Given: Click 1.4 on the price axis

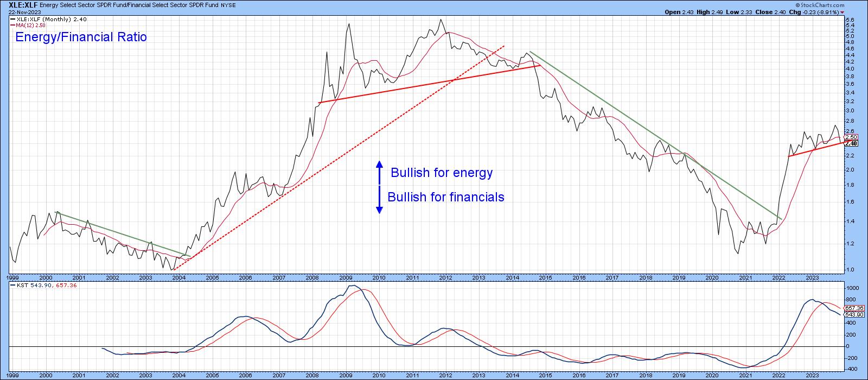Looking at the screenshot, I should coord(850,221).
